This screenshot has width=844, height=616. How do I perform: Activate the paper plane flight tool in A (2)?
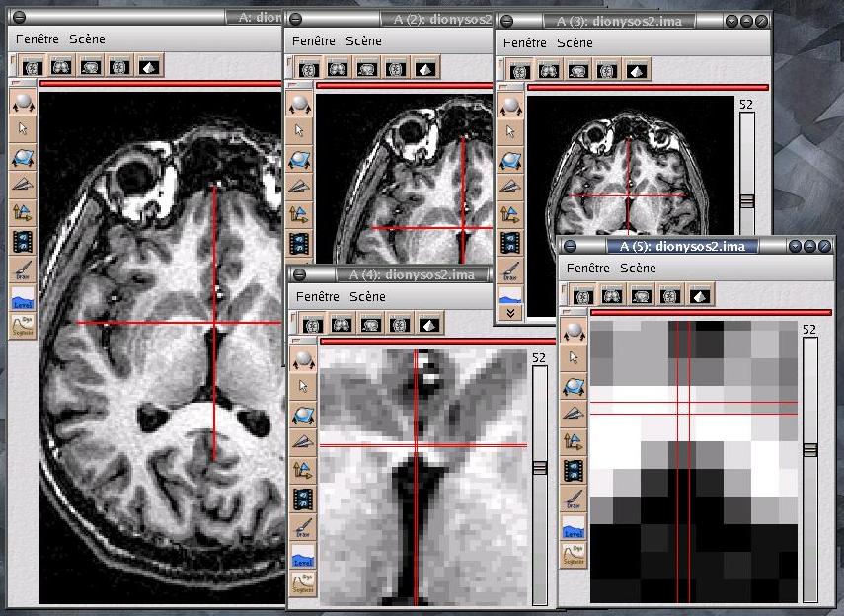tap(297, 186)
